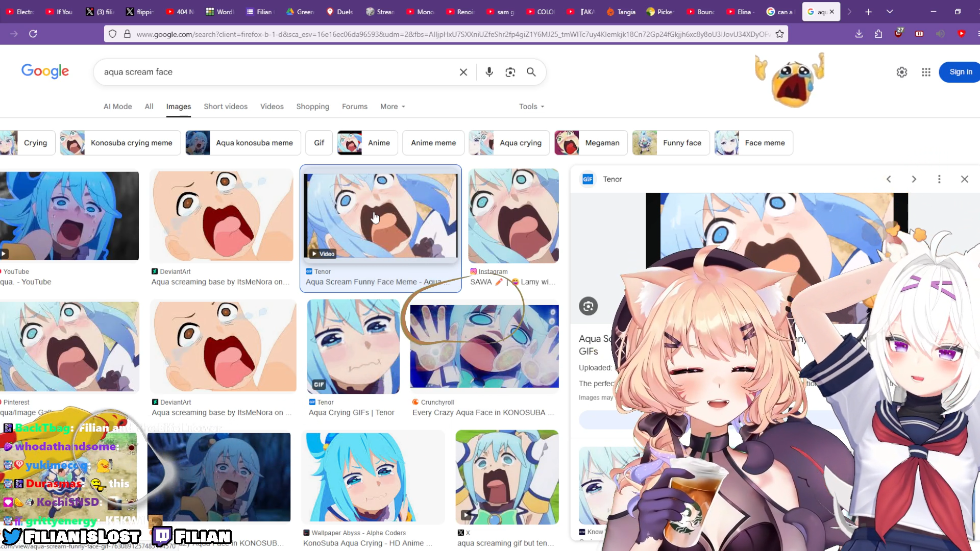Screen dimensions: 980x551
Task: Show previous image in Tenor panel
Action: click(889, 179)
